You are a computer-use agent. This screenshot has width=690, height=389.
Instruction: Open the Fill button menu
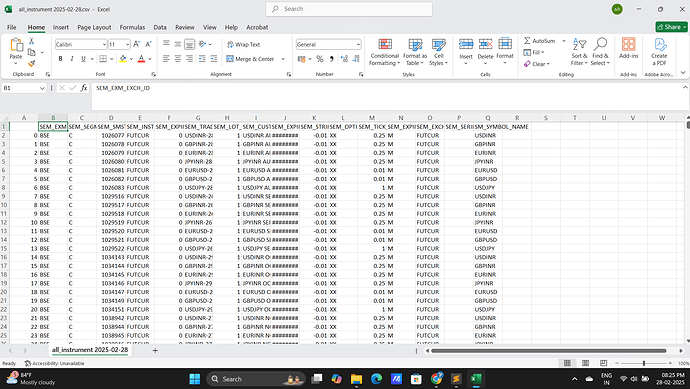(534, 52)
